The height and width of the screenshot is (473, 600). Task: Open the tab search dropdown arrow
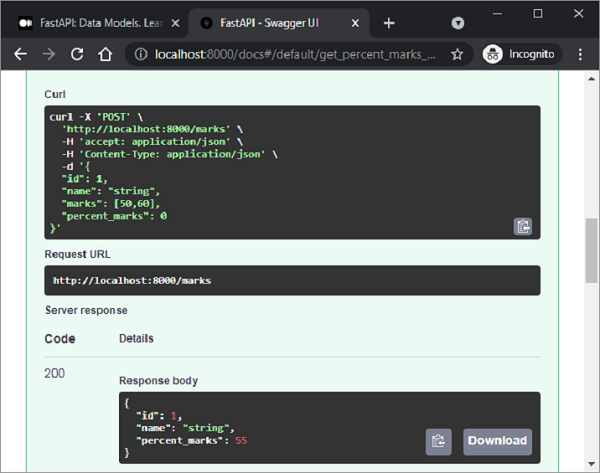[x=457, y=22]
